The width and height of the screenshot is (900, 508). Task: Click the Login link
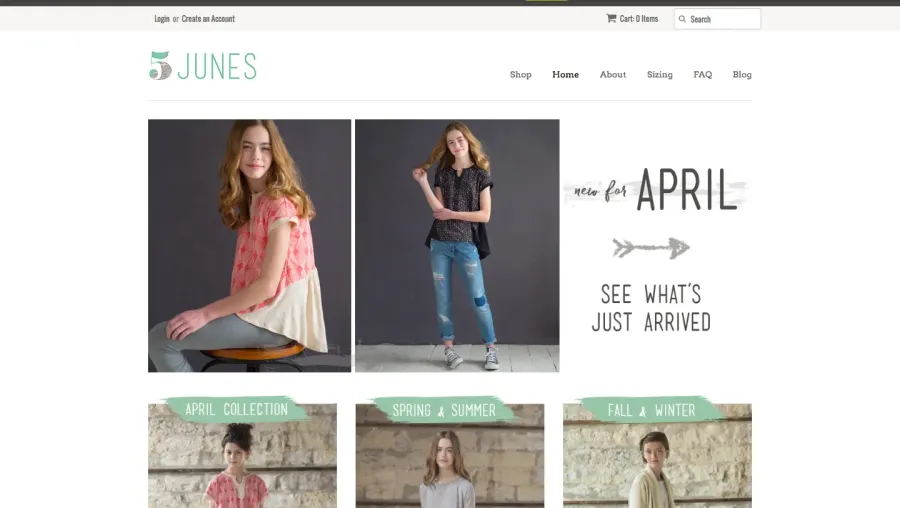[162, 18]
